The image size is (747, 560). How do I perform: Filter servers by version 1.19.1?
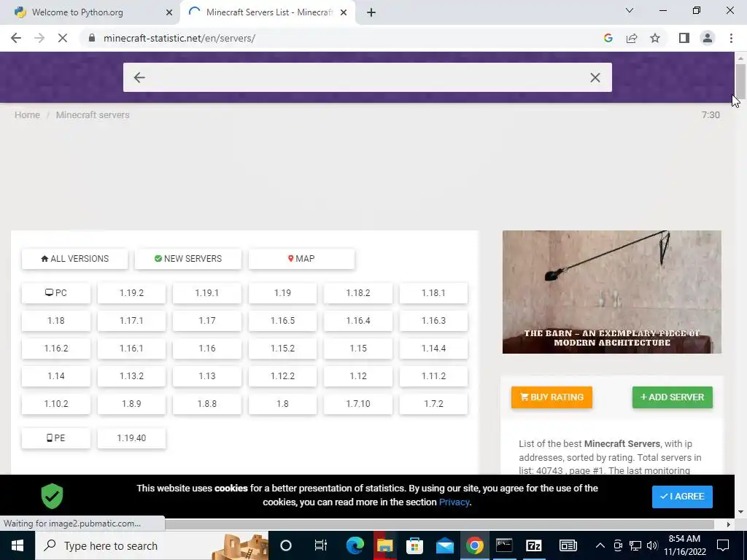tap(206, 293)
